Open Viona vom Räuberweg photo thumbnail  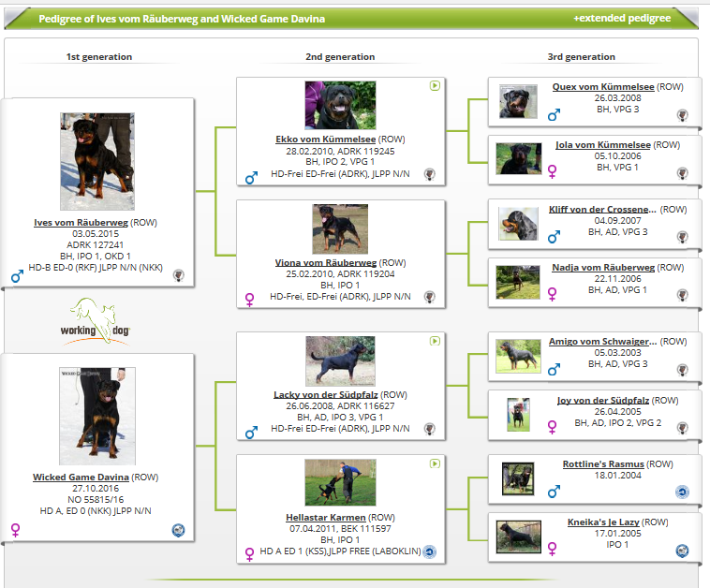[x=339, y=229]
